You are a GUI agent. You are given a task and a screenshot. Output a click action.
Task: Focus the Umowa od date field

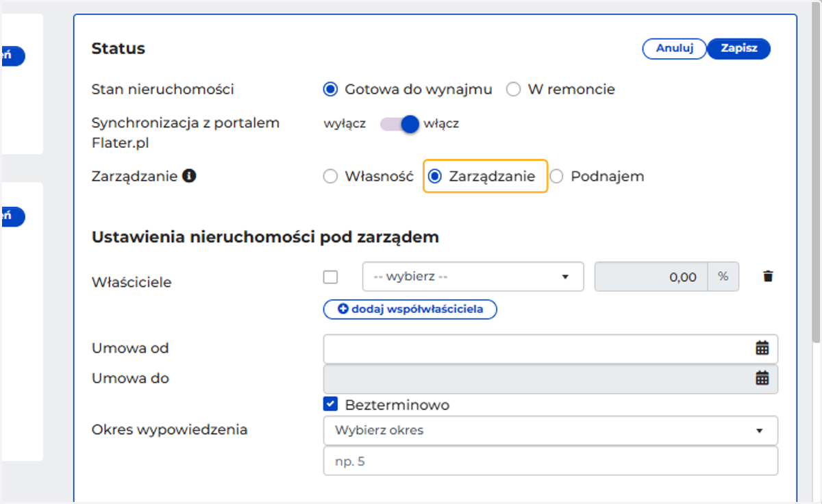click(551, 349)
